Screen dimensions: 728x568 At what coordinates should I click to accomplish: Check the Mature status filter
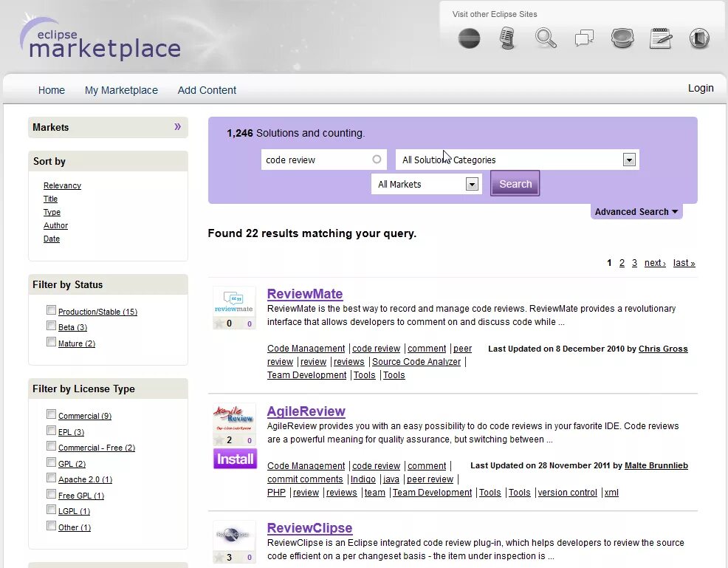[x=51, y=342]
